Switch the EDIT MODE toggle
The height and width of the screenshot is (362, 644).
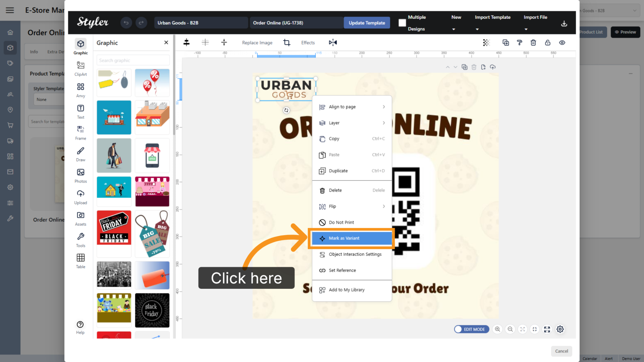(x=472, y=329)
